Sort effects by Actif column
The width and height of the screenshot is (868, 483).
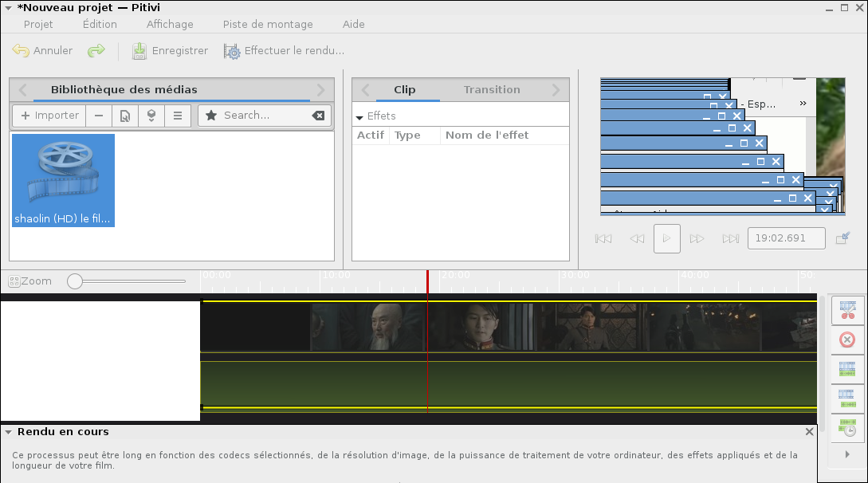pyautogui.click(x=371, y=135)
